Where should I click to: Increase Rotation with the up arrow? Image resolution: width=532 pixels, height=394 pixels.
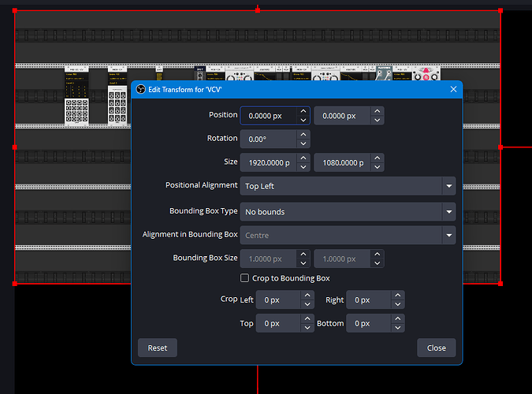303,135
